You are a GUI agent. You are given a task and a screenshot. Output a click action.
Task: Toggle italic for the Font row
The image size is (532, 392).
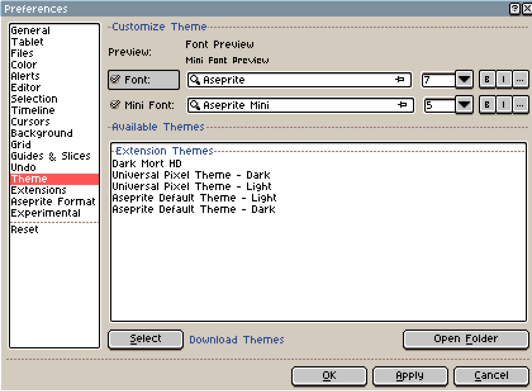point(504,79)
